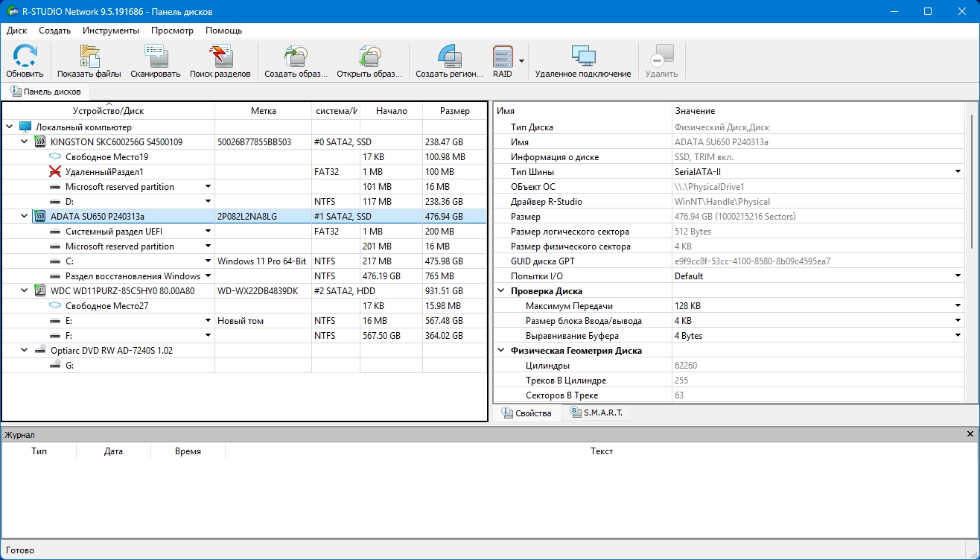Open Show Files (Показать файлы) tool
980x560 pixels.
click(89, 60)
